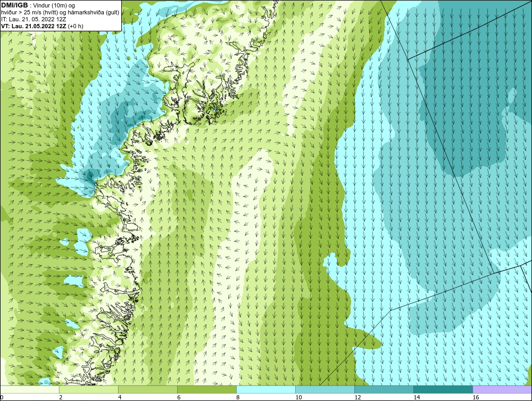
Task: Click the 0–2 m/s pale legend swatch
Action: [29, 389]
